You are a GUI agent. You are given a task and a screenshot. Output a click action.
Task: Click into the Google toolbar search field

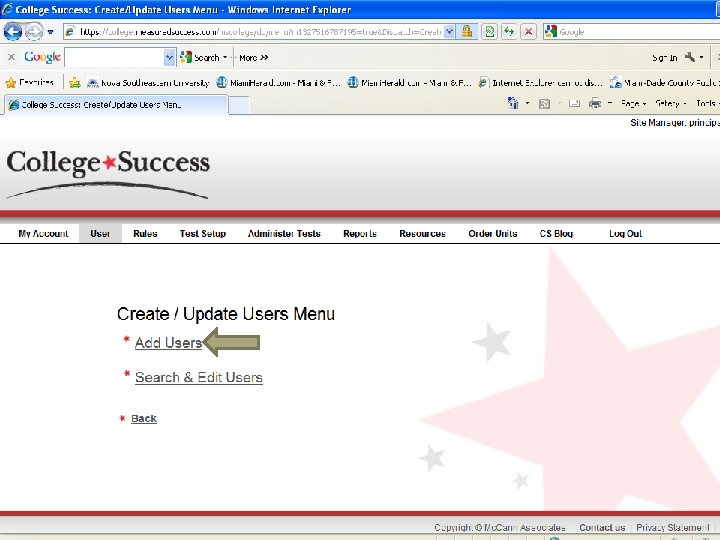tap(114, 57)
